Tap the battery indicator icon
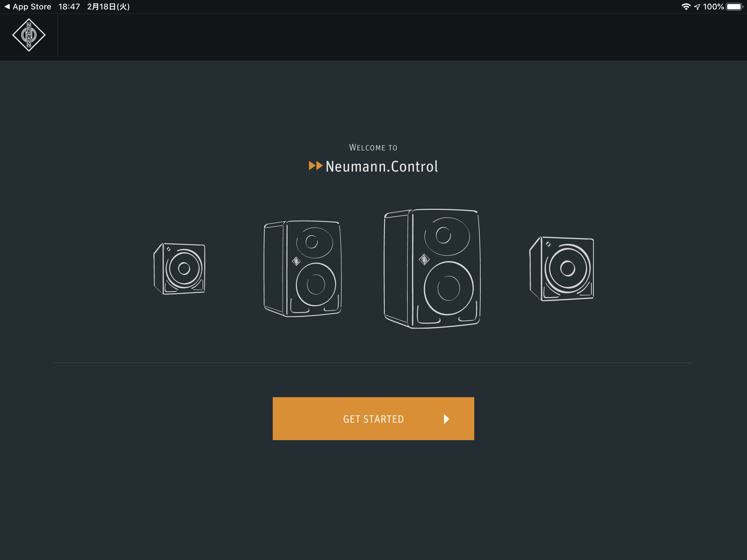This screenshot has height=560, width=747. point(735,7)
